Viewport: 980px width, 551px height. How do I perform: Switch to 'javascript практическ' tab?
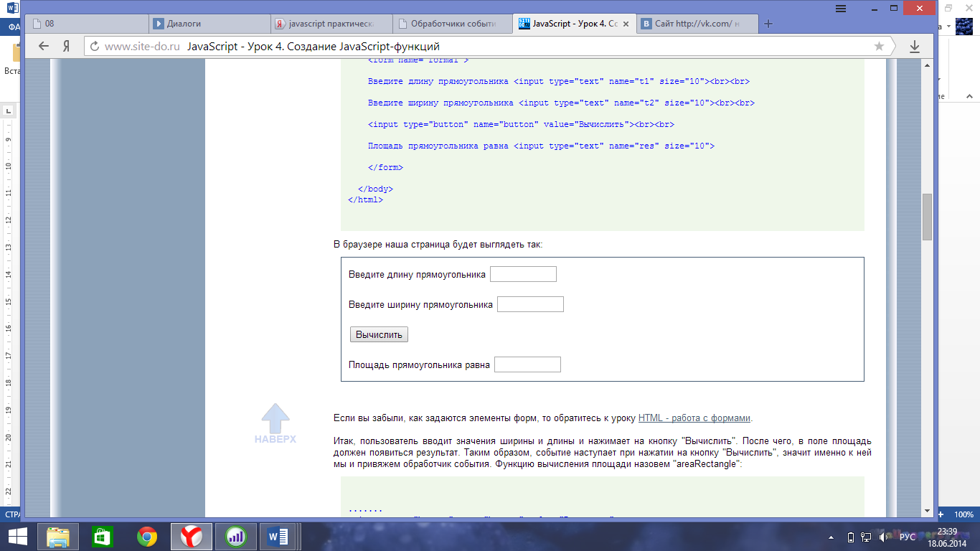tap(332, 24)
